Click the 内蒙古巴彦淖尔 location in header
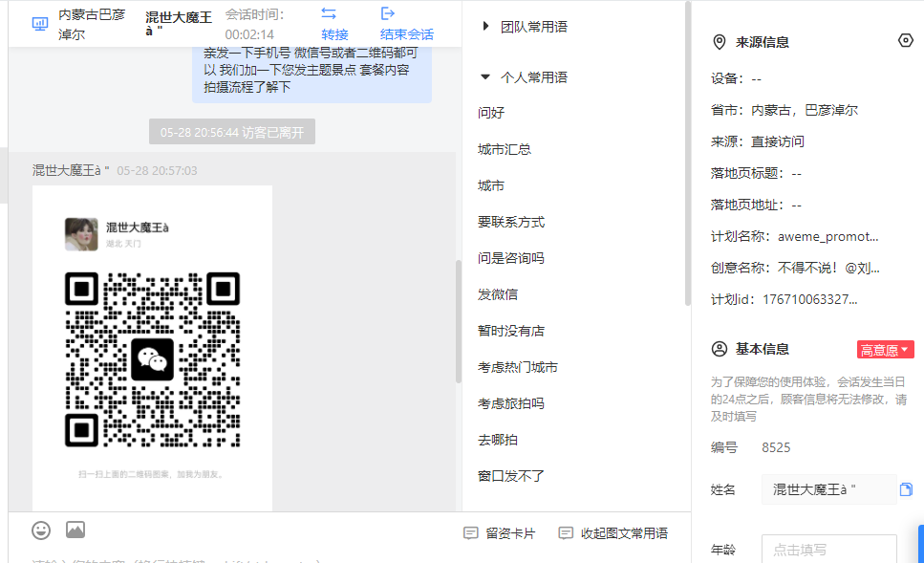The height and width of the screenshot is (563, 924). tap(92, 24)
